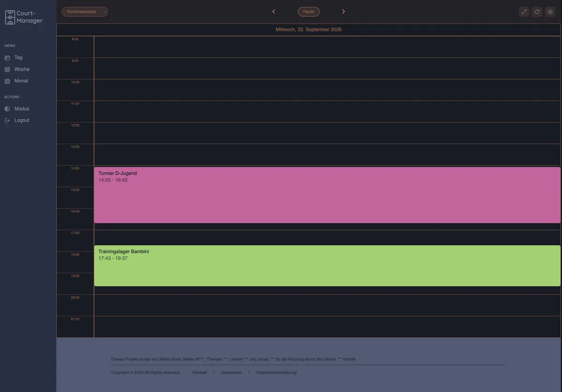This screenshot has height=392, width=562.
Task: Open the pink Turnier D-Jugend booking
Action: pyautogui.click(x=327, y=195)
